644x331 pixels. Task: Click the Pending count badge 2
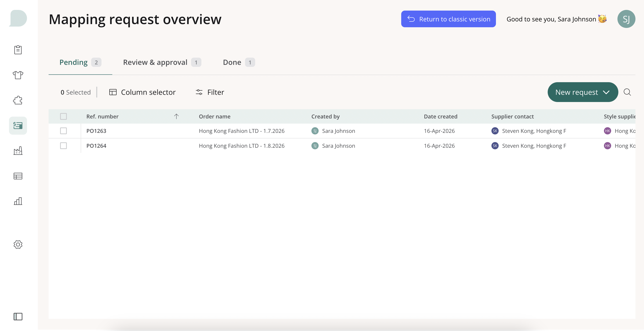pos(96,62)
